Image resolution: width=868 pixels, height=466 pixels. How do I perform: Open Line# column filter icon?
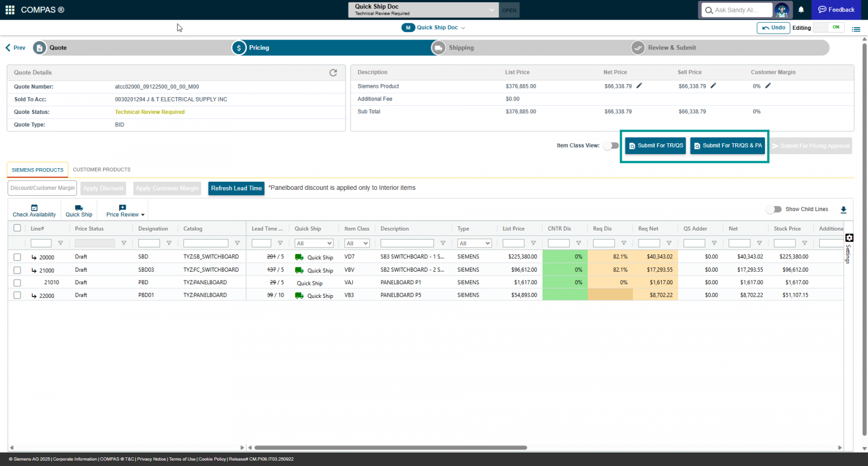coord(60,243)
